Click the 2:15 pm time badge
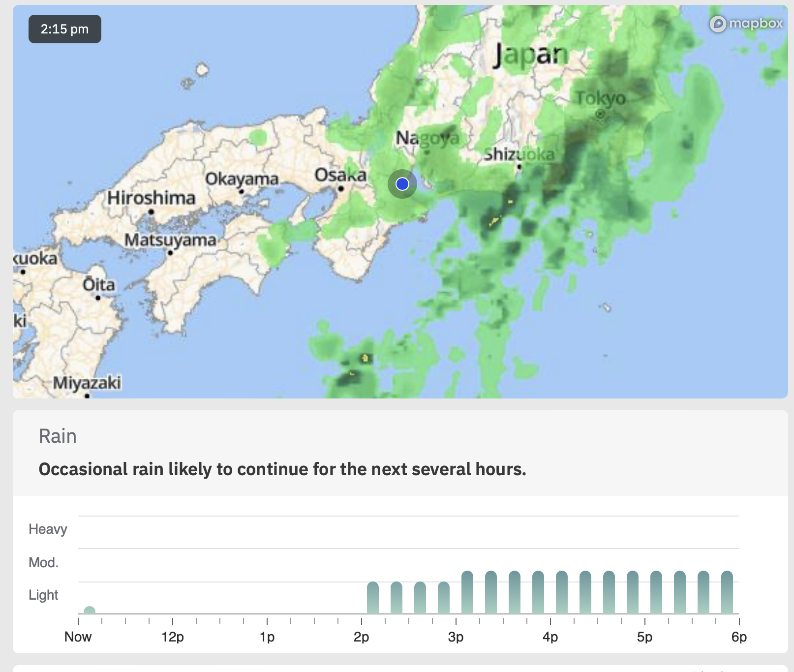The width and height of the screenshot is (794, 672). pyautogui.click(x=65, y=29)
